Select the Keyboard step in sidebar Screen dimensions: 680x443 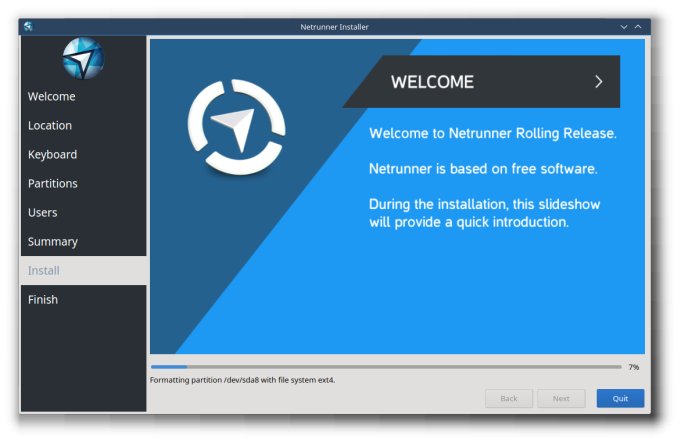[x=83, y=154]
